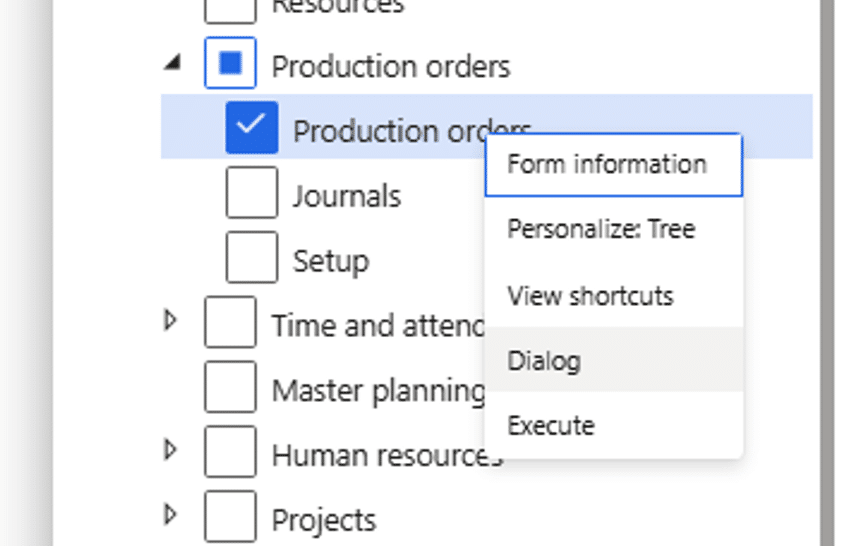Collapse the parent Production orders node
The width and height of the screenshot is (864, 546).
[174, 63]
